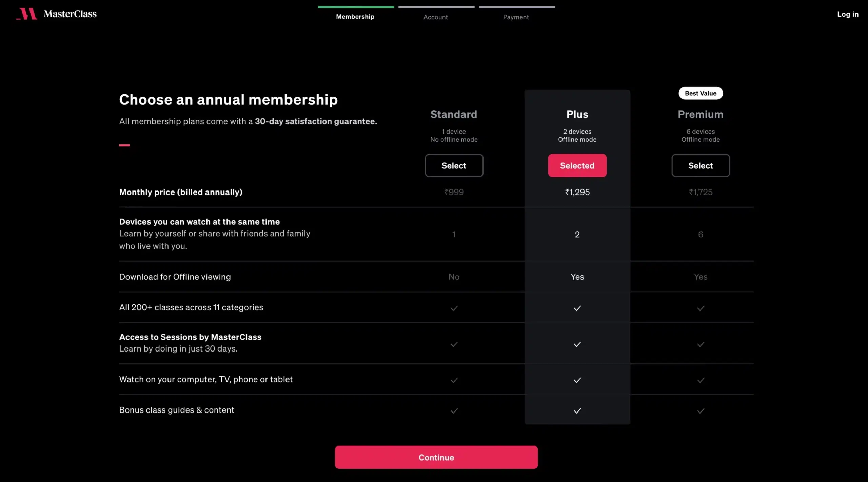This screenshot has width=868, height=482.
Task: Click the Continue button
Action: [436, 457]
